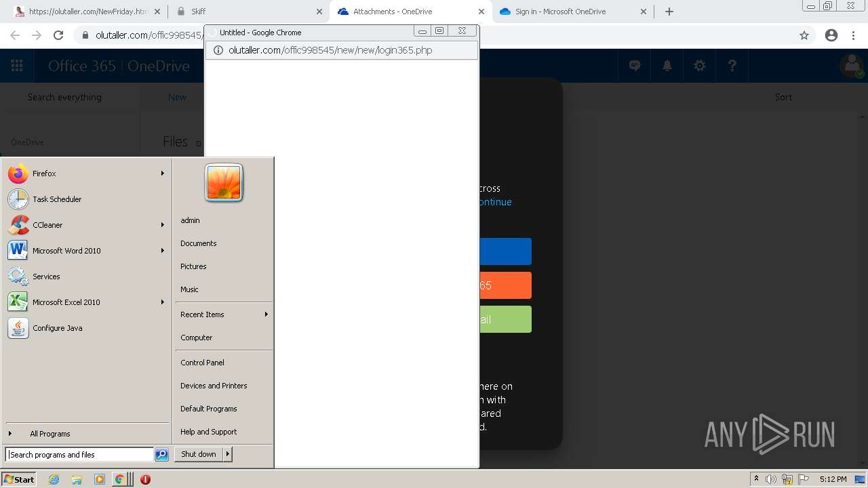The width and height of the screenshot is (868, 488).
Task: Open Music from the Start menu
Action: 189,289
